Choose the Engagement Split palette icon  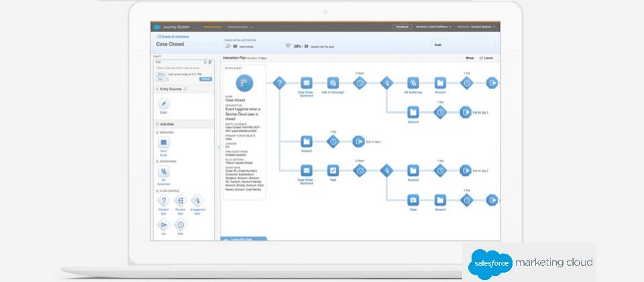pos(197,201)
